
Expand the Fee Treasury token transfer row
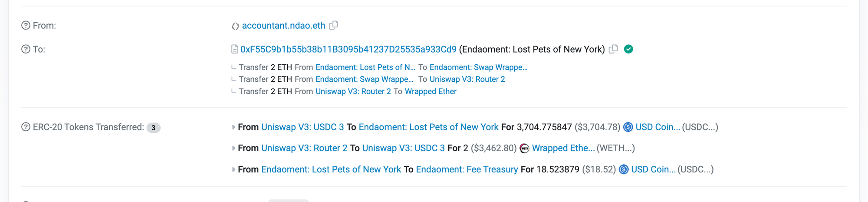point(233,169)
